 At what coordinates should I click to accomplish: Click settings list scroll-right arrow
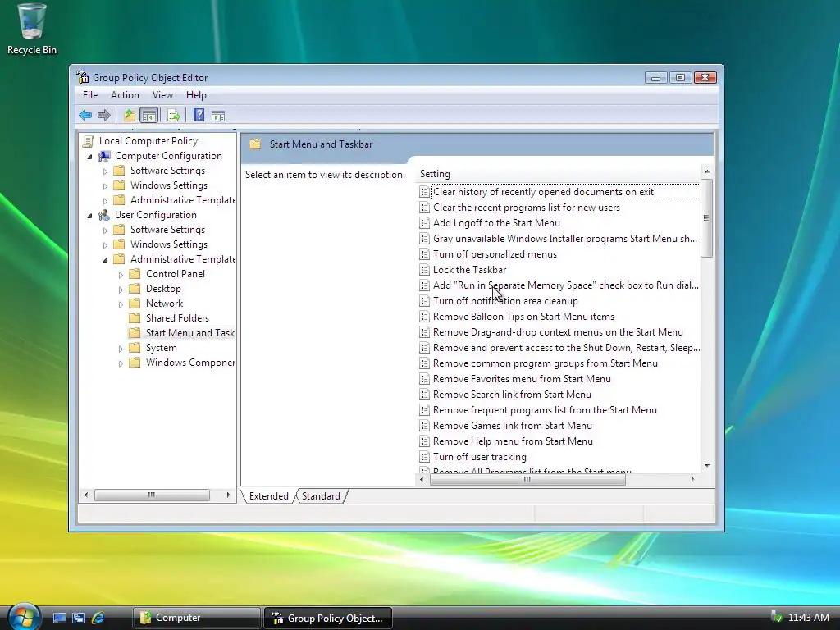coord(692,479)
